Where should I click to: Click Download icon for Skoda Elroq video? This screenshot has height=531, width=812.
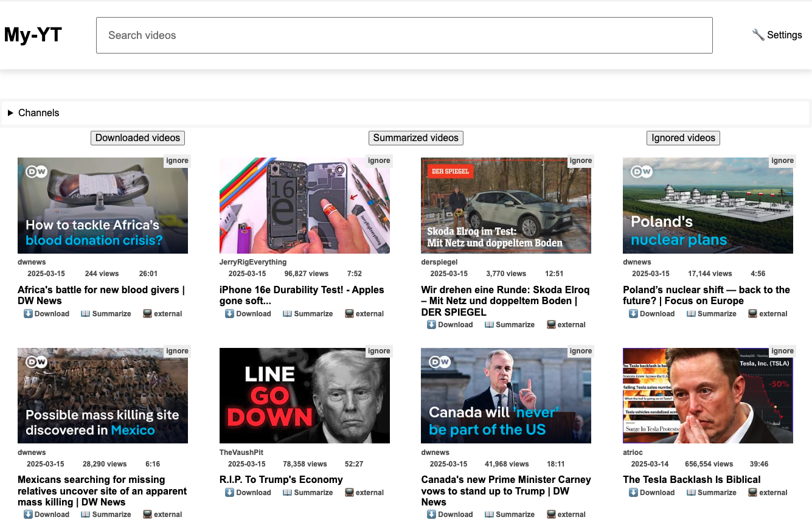tap(431, 325)
